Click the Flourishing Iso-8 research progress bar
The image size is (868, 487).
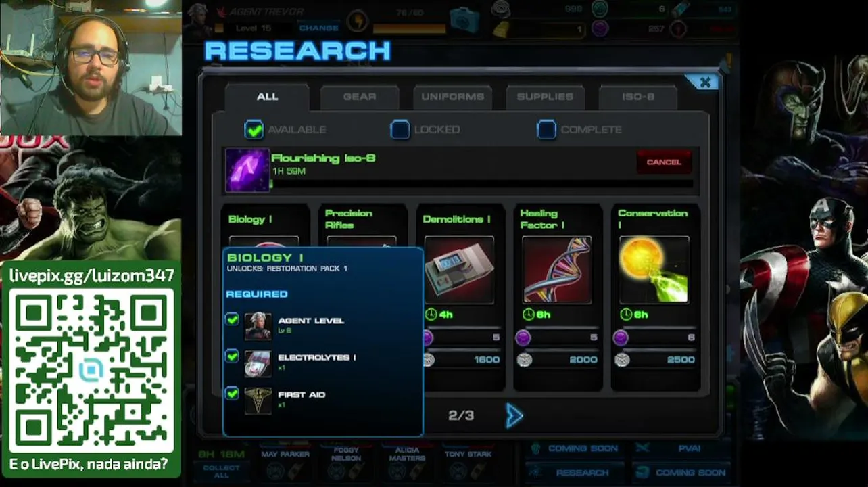(482, 183)
